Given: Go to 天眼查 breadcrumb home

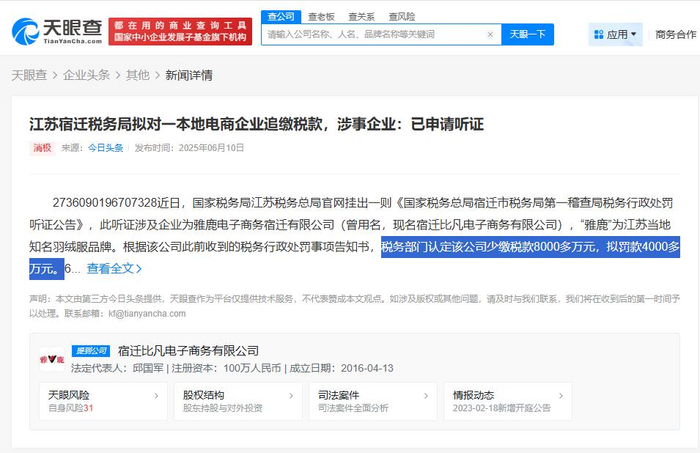Looking at the screenshot, I should tap(29, 75).
